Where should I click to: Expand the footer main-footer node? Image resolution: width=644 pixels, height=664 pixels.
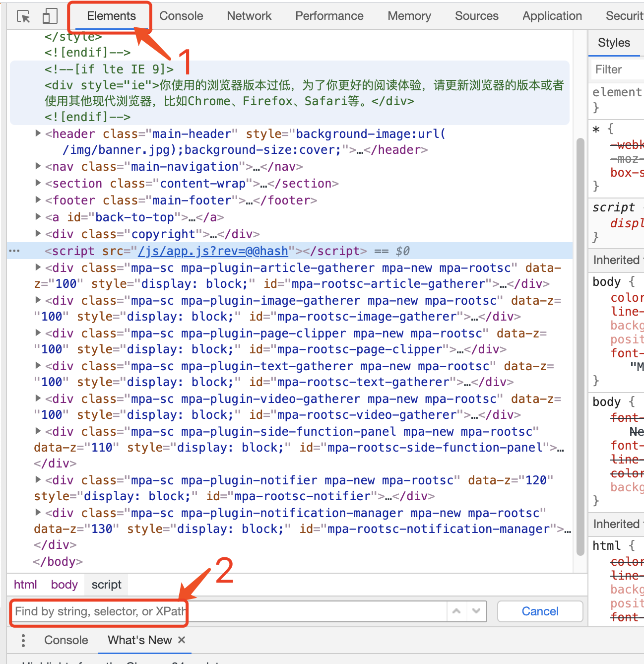[x=38, y=200]
